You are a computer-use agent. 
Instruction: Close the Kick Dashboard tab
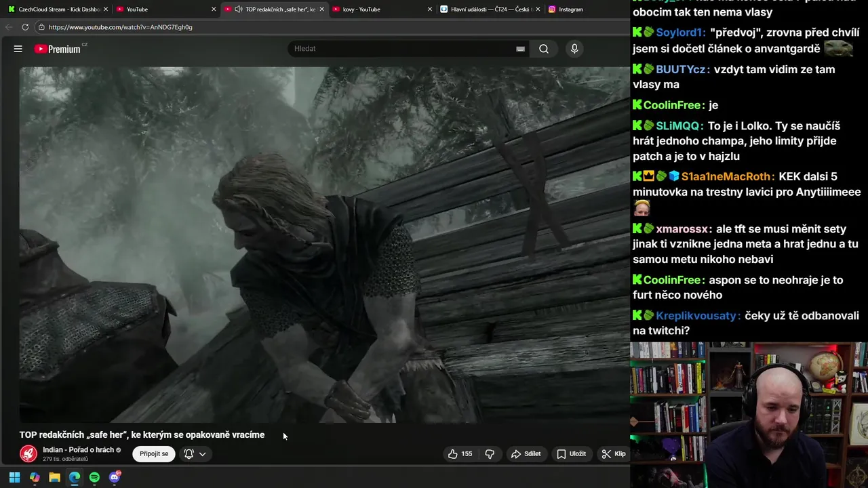106,9
